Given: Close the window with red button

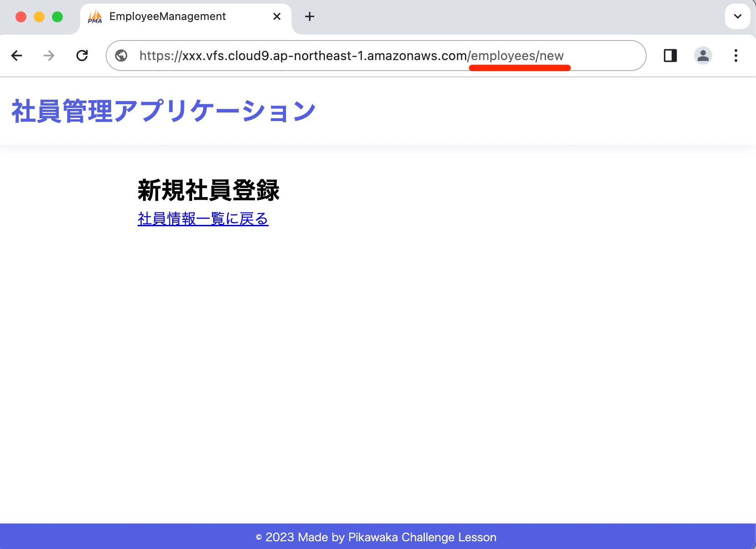Looking at the screenshot, I should [21, 17].
